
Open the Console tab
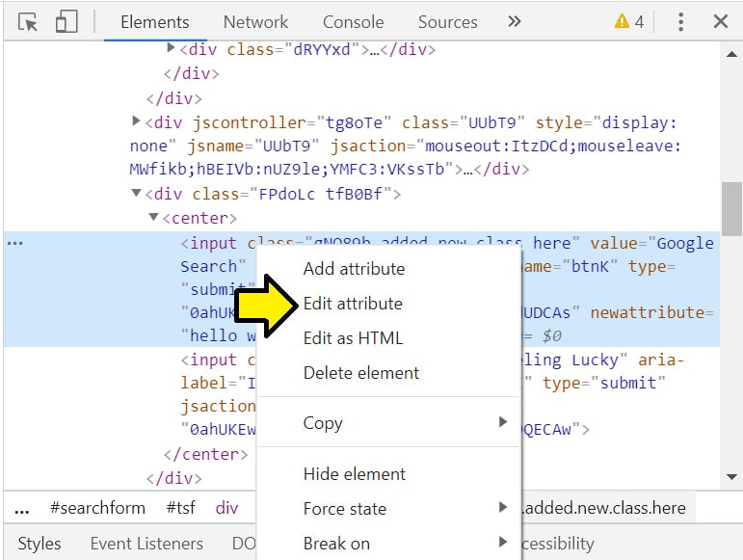tap(353, 21)
